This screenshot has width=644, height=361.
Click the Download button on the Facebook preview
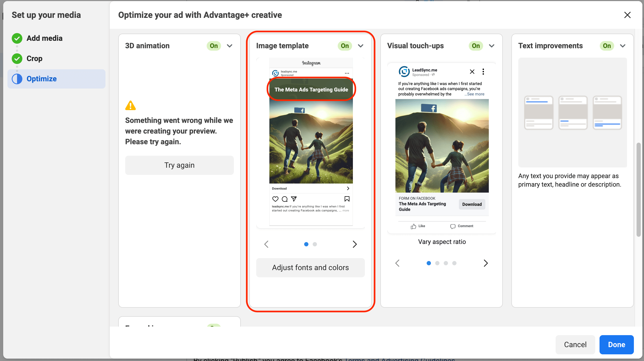pos(472,204)
